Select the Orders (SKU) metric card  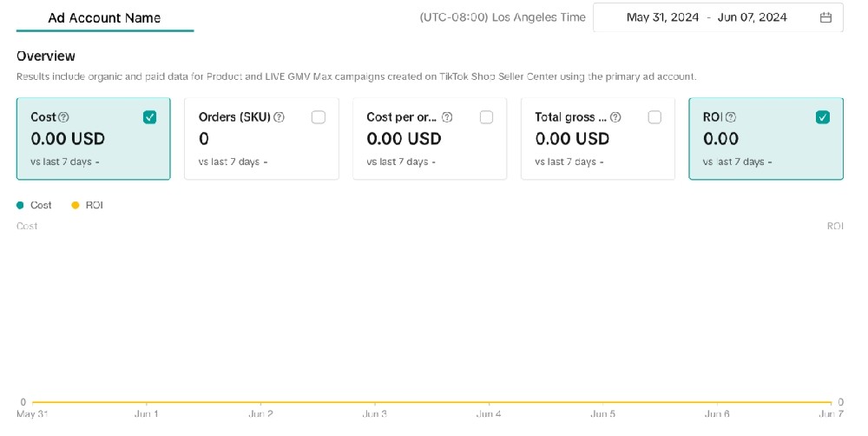pyautogui.click(x=261, y=139)
